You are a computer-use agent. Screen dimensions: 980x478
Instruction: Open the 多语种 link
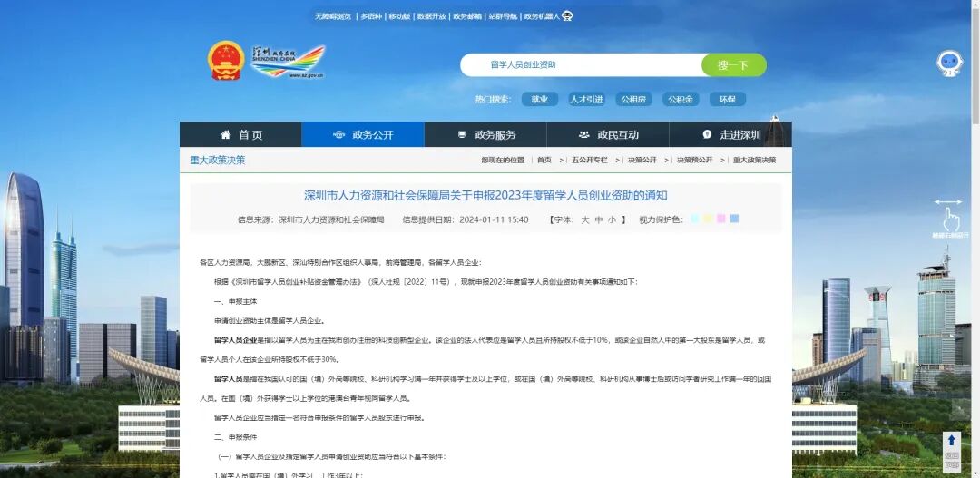click(x=370, y=16)
